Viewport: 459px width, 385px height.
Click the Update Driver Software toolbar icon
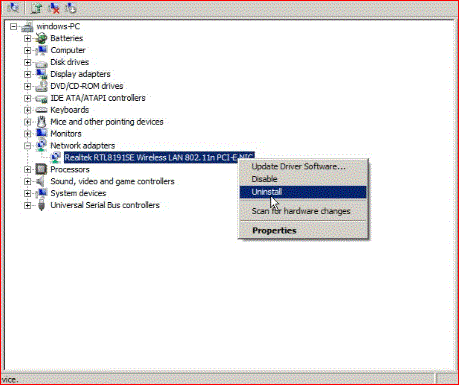pyautogui.click(x=36, y=7)
